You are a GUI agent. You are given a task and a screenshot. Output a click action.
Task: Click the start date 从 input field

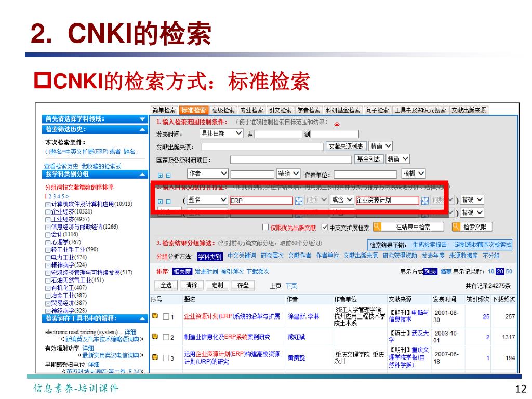(278, 134)
